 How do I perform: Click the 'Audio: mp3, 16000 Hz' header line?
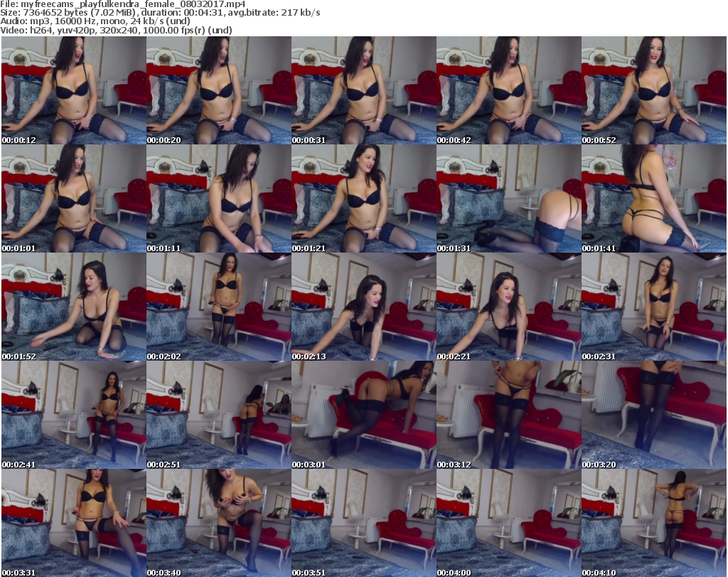tap(95, 21)
